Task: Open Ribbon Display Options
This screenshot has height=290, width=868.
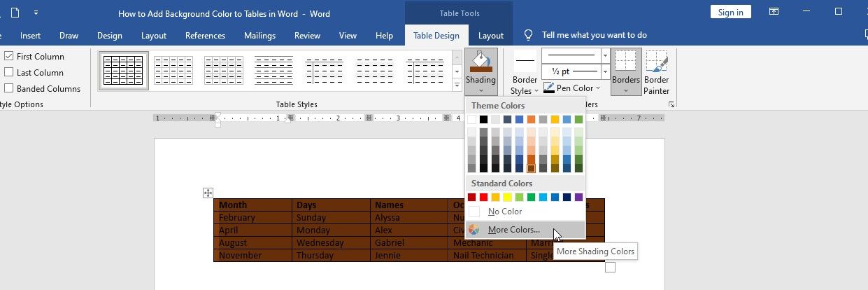Action: (x=774, y=12)
